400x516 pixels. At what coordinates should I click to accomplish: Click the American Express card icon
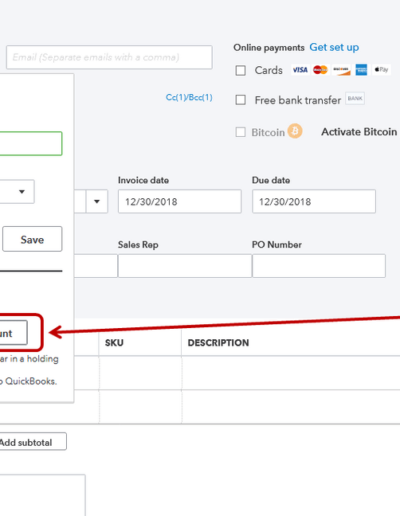click(x=361, y=70)
